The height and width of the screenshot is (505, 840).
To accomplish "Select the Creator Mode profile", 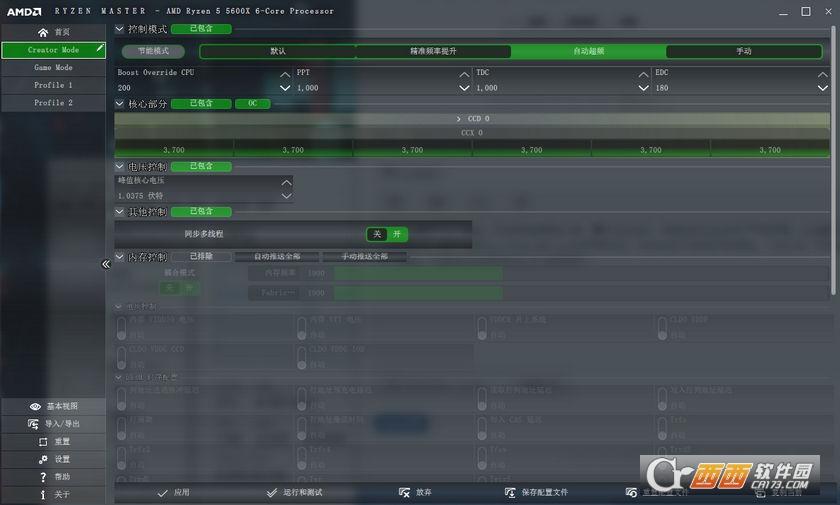I will tap(53, 50).
